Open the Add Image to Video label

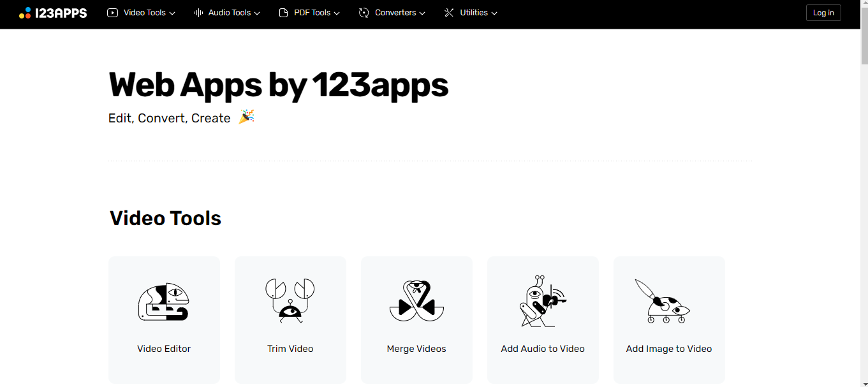point(669,349)
